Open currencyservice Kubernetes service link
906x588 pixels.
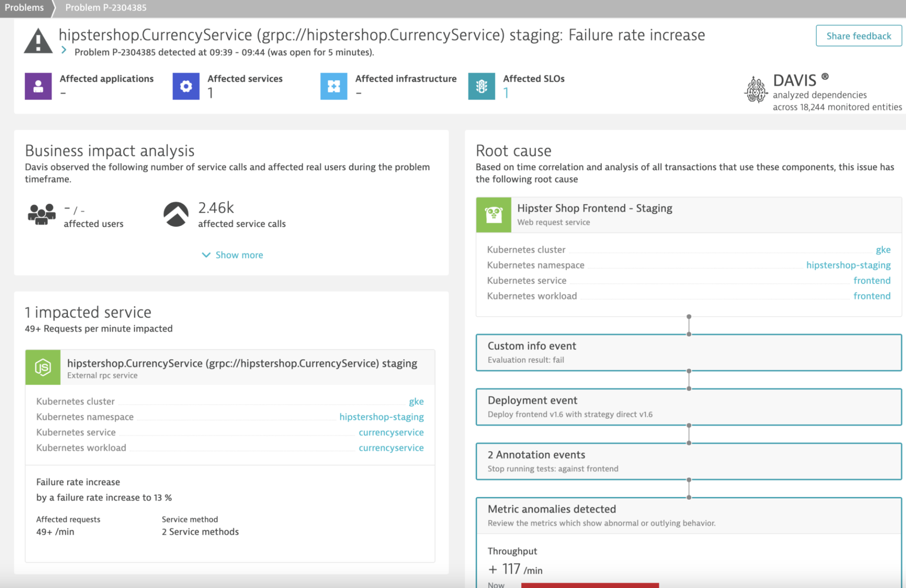coord(391,432)
